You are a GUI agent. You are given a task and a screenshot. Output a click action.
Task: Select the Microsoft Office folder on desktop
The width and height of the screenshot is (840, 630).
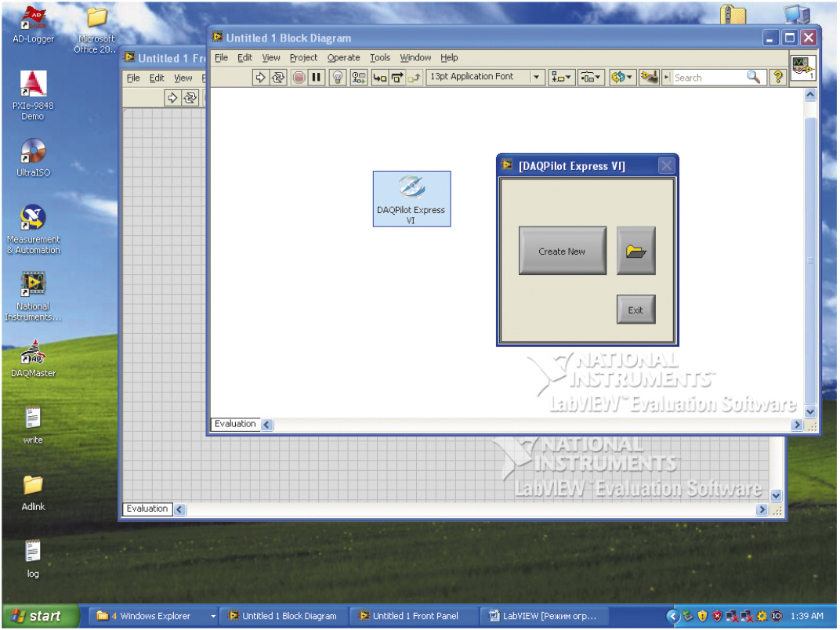pyautogui.click(x=96, y=30)
